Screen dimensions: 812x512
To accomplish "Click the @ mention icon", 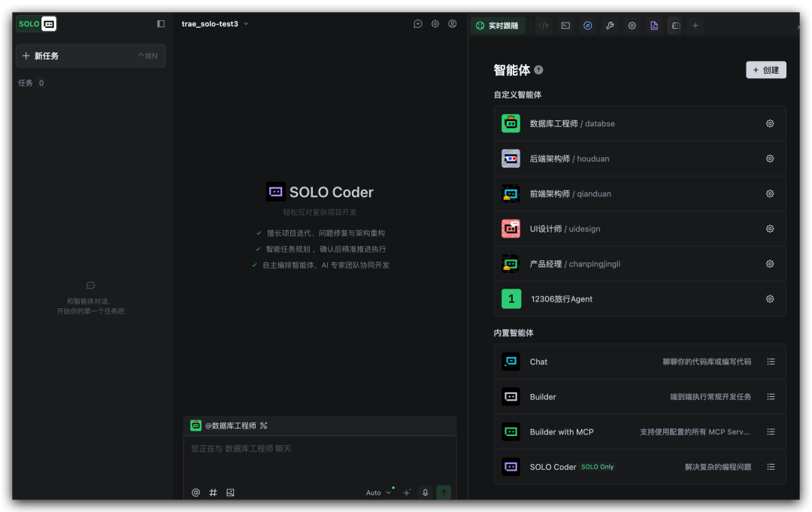I will pos(195,493).
